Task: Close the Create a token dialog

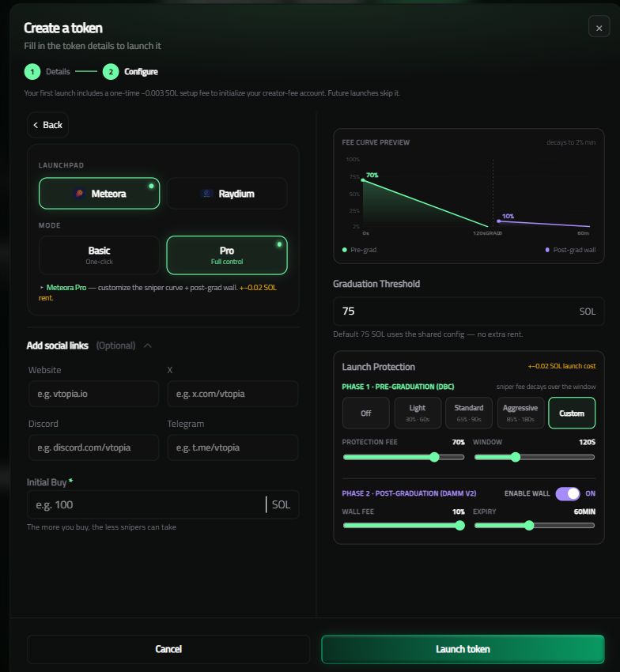Action: coord(599,27)
